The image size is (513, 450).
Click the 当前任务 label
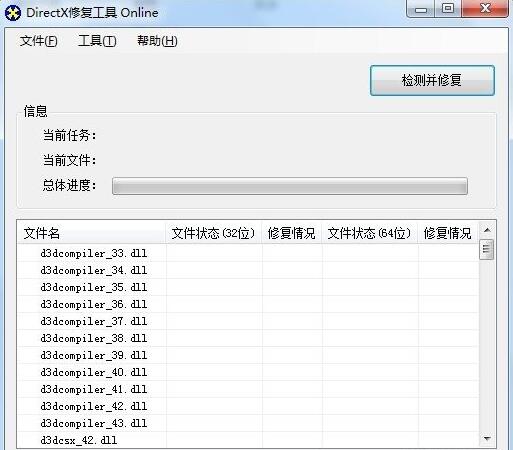pos(69,136)
